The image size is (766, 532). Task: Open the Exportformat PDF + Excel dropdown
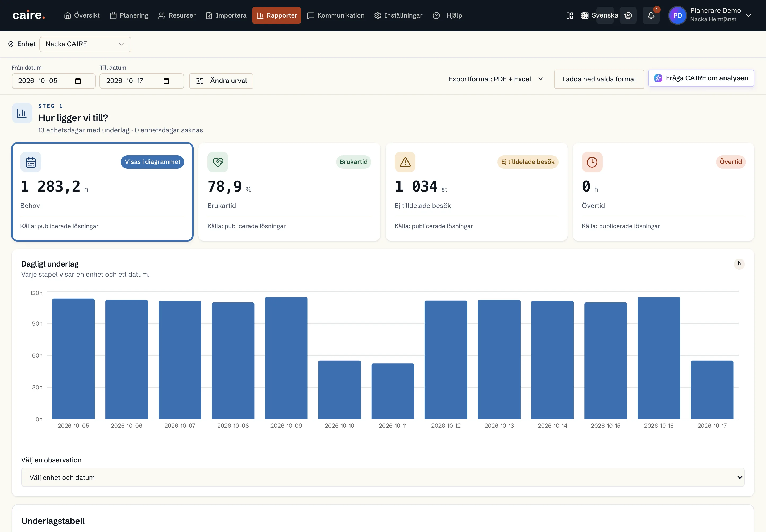point(496,79)
